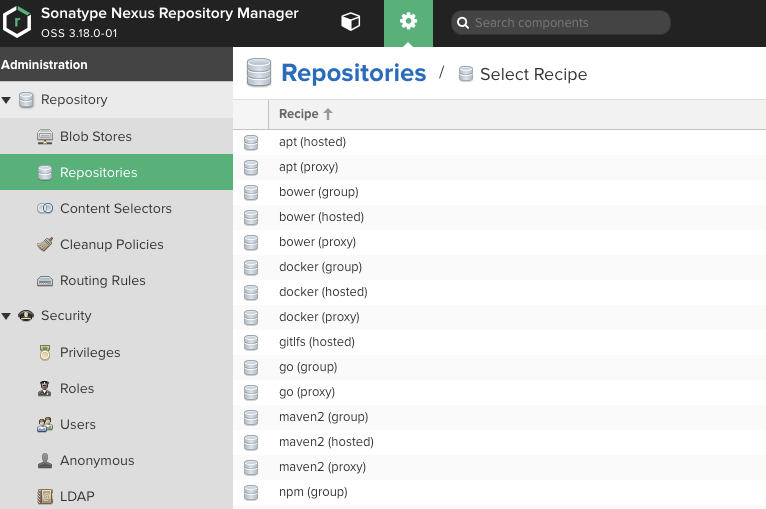This screenshot has width=766, height=509.
Task: Collapse the Repository tree section
Action: [7, 100]
